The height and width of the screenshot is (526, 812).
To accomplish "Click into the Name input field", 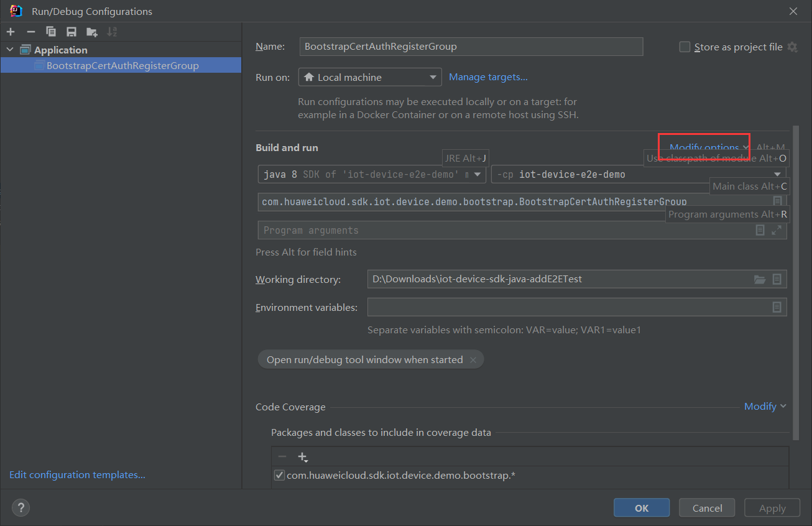I will pos(471,47).
